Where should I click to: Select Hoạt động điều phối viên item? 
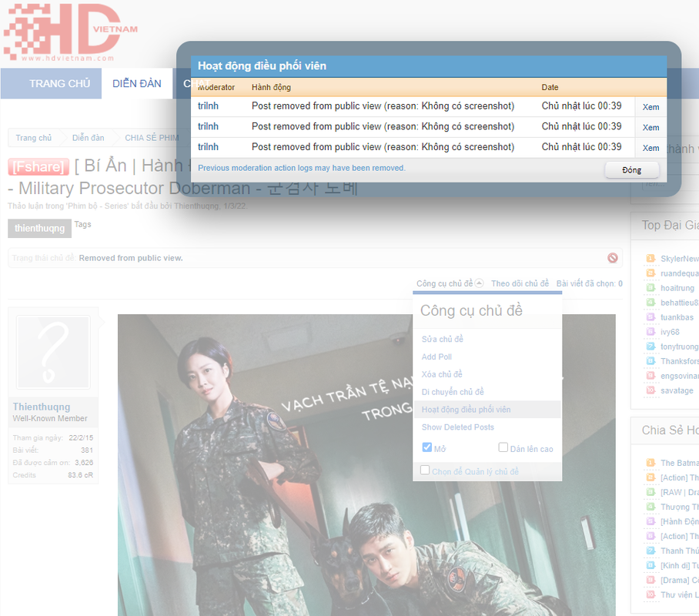click(487, 410)
